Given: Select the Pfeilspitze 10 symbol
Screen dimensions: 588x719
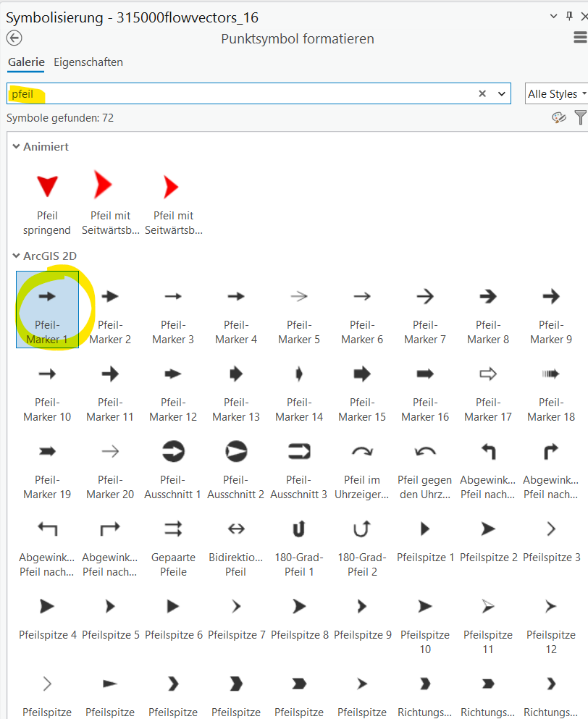Looking at the screenshot, I should point(425,620).
